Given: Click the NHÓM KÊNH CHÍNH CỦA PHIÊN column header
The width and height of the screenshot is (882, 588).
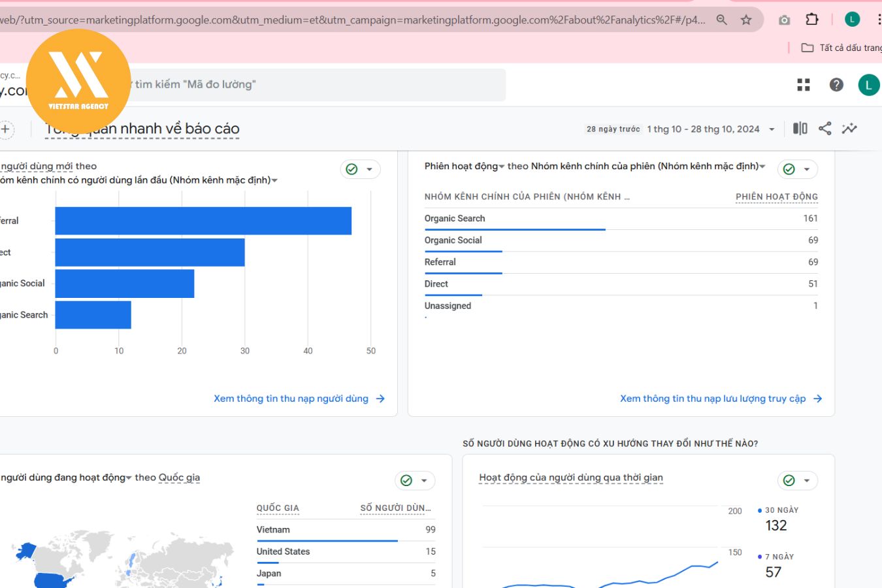Looking at the screenshot, I should (x=527, y=197).
